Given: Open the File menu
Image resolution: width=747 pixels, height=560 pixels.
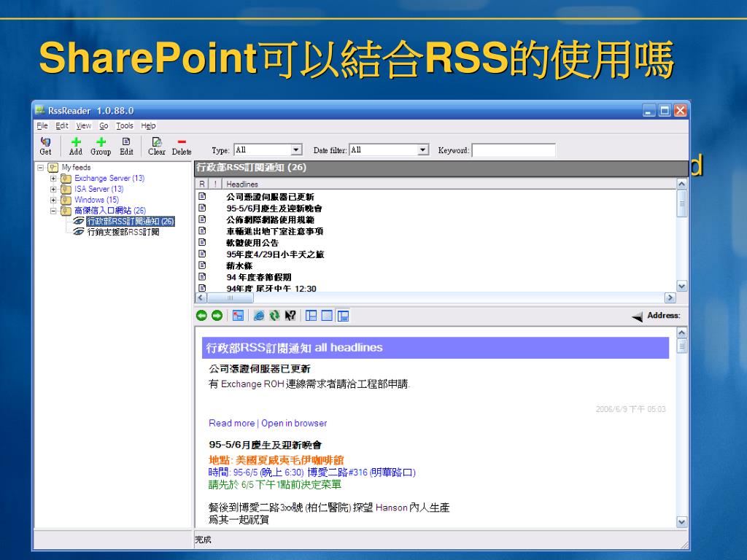Looking at the screenshot, I should coord(42,125).
